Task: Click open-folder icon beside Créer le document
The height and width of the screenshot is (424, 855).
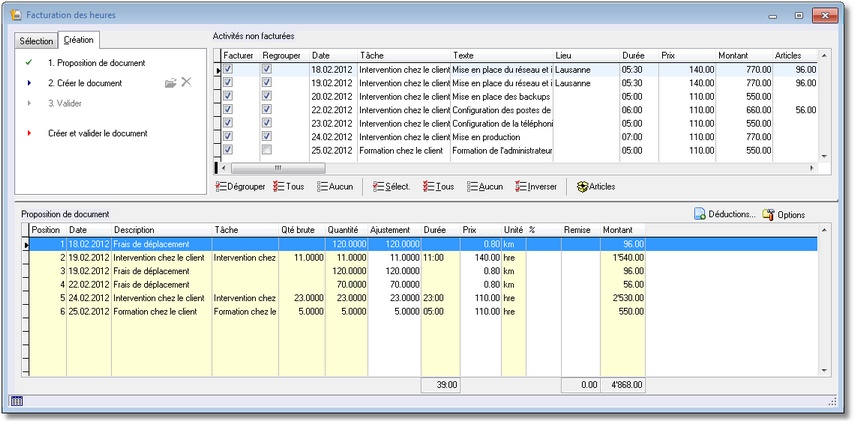Action: coord(170,83)
